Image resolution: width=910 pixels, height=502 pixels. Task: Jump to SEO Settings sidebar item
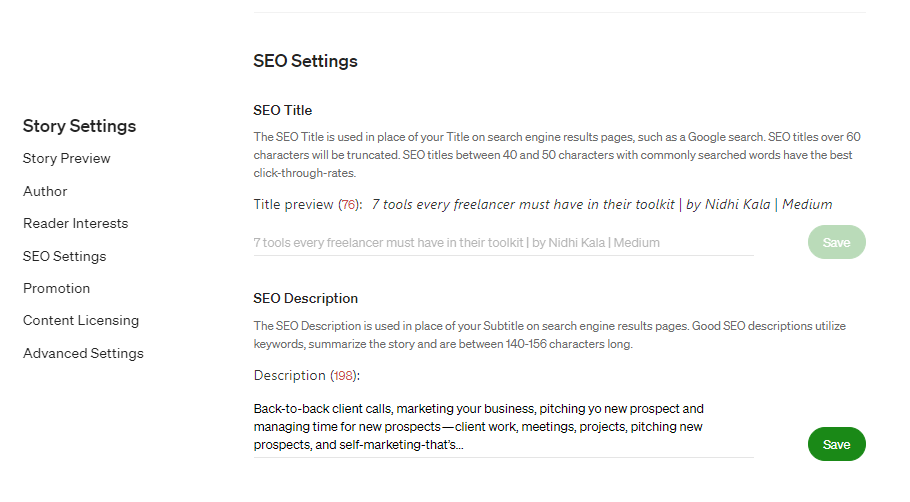coord(64,256)
